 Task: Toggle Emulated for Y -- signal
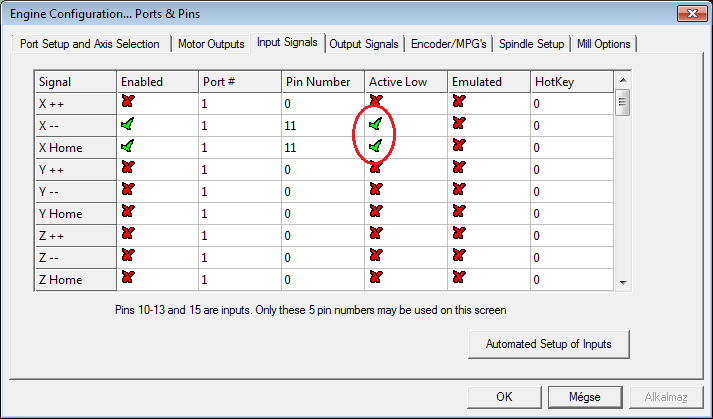click(x=459, y=190)
